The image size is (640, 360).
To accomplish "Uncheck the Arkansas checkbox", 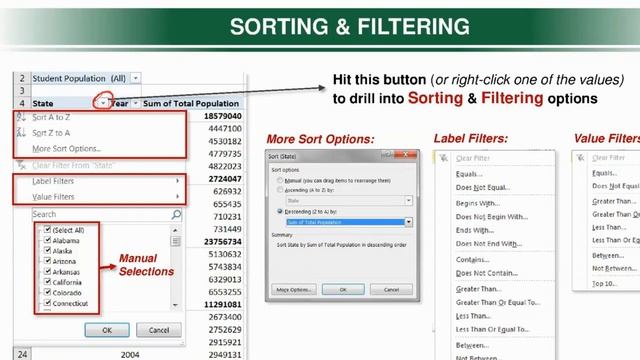I will pos(47,271).
